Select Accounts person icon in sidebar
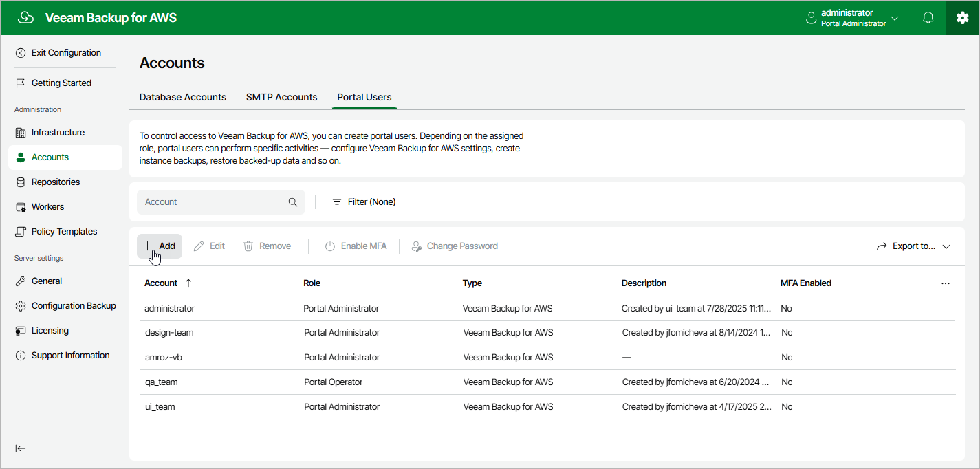This screenshot has height=469, width=980. pos(21,157)
